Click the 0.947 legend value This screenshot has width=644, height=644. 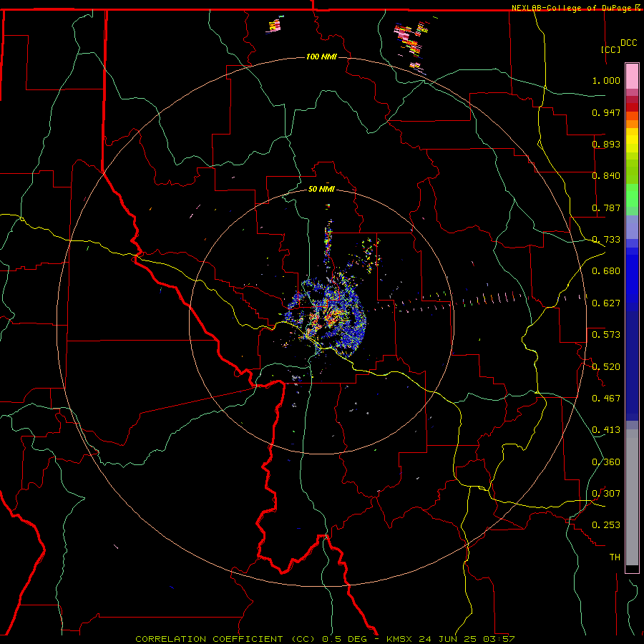click(606, 112)
